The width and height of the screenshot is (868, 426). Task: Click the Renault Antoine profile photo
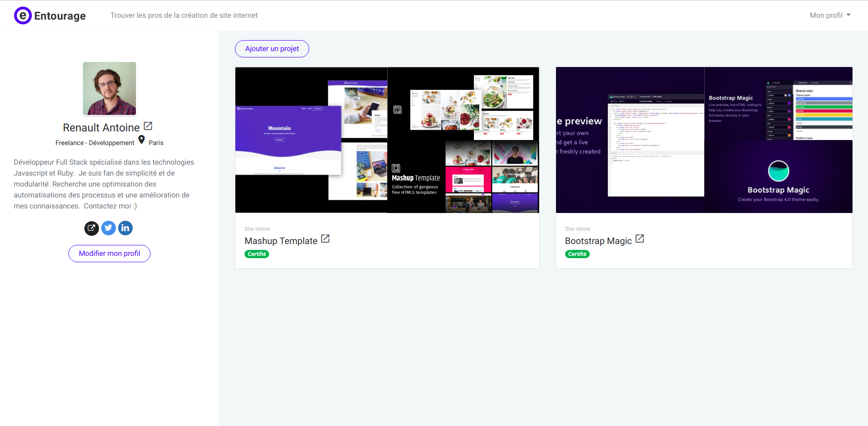pos(109,88)
